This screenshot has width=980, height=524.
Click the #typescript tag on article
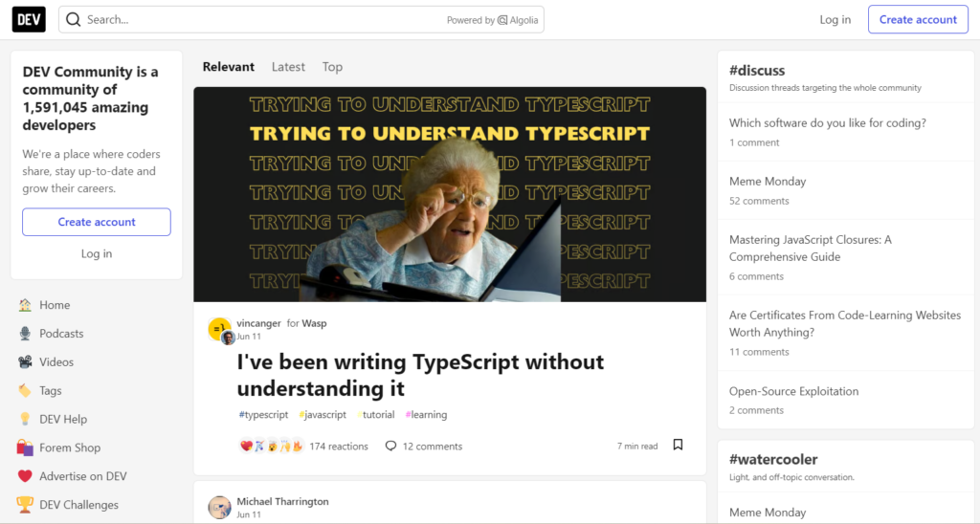pos(263,415)
